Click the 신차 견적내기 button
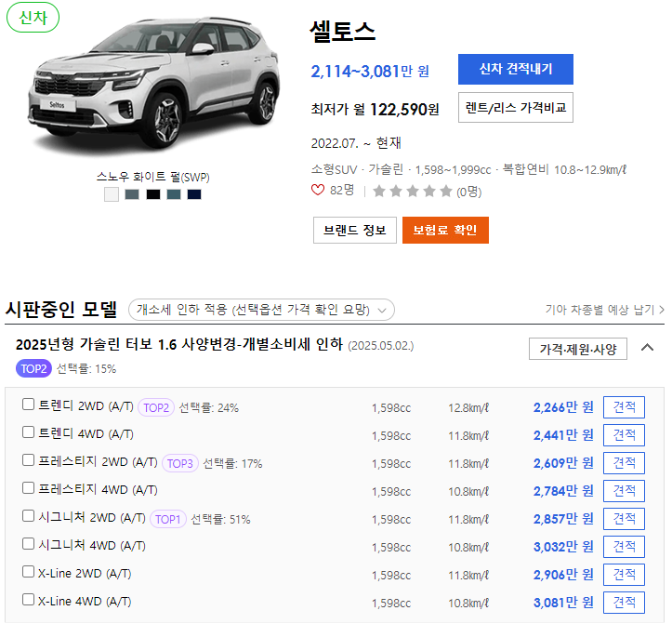Image resolution: width=672 pixels, height=624 pixels. click(516, 69)
